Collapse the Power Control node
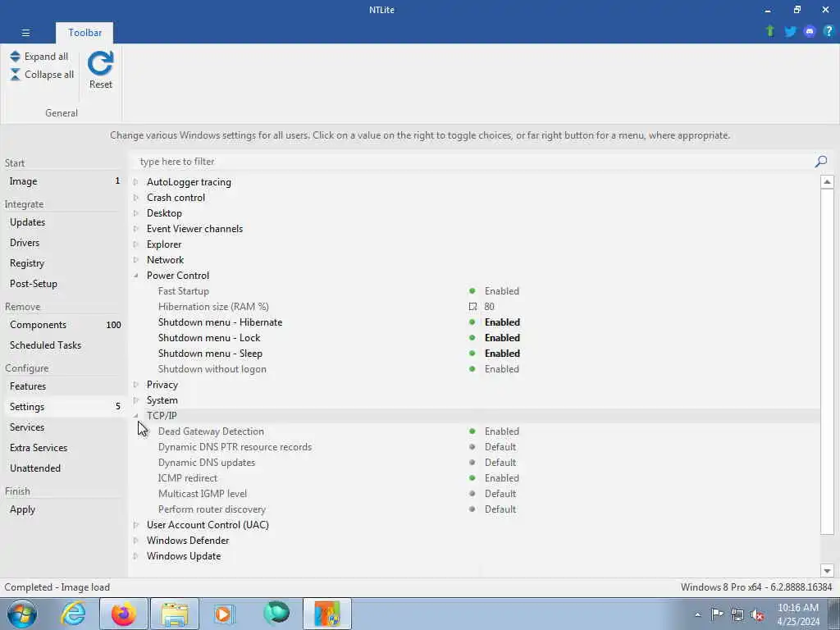 [136, 276]
